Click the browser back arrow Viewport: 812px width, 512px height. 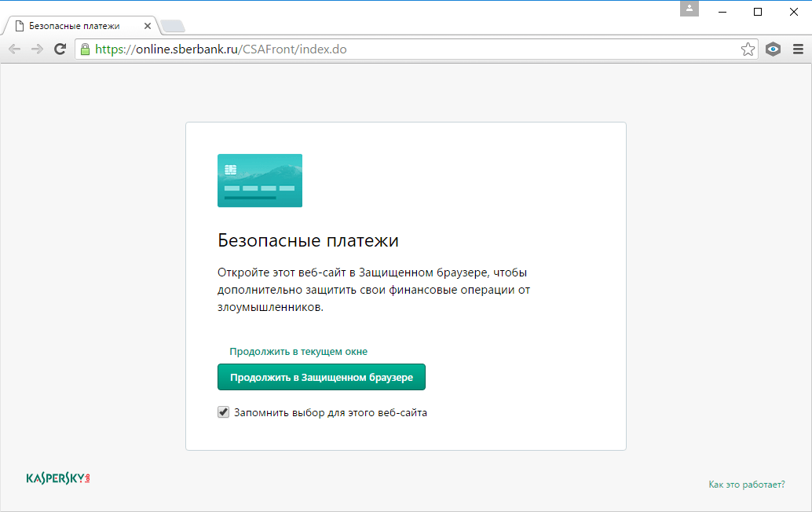13,49
